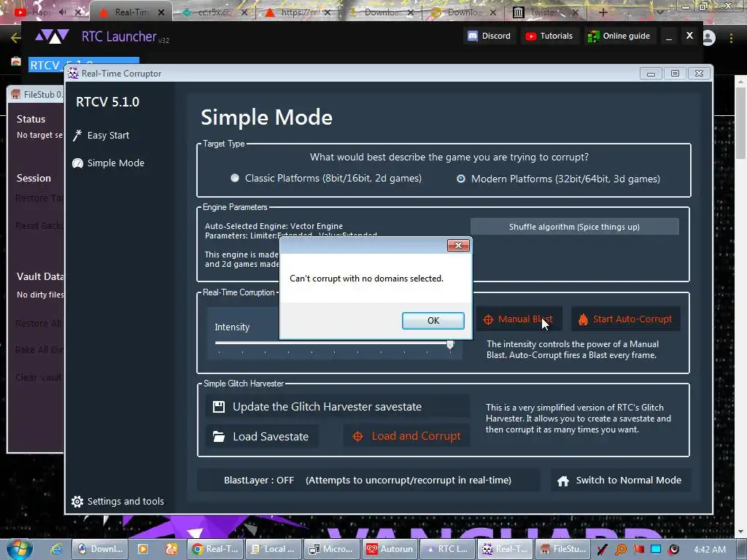Image resolution: width=747 pixels, height=560 pixels.
Task: Open the browser three-dot menu
Action: click(x=731, y=38)
